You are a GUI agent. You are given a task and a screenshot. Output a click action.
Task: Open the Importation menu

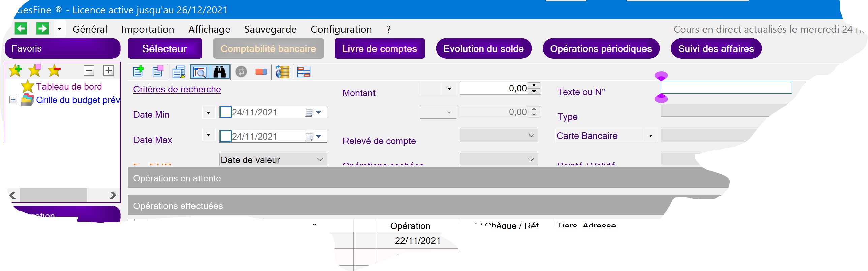point(148,29)
